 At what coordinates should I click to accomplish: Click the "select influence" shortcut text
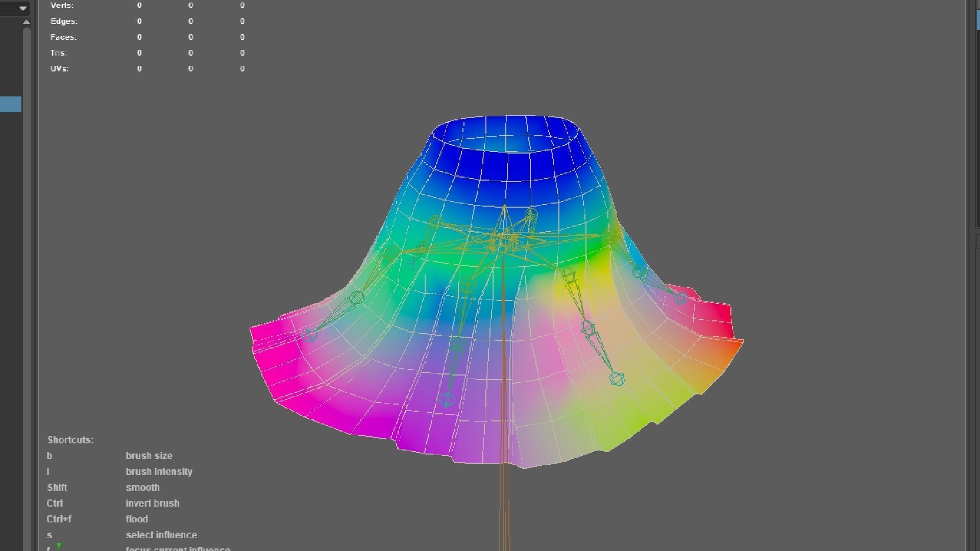161,535
